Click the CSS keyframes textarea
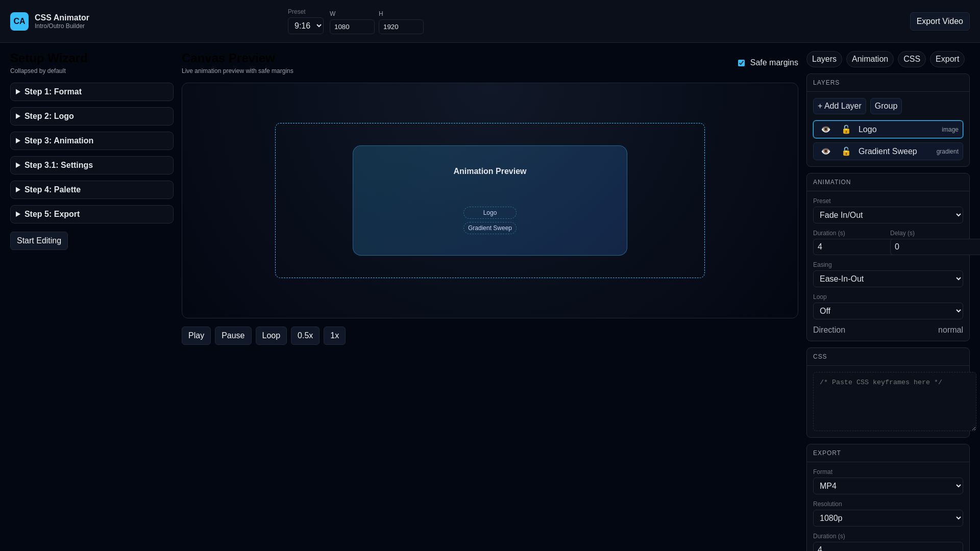Image resolution: width=980 pixels, height=551 pixels. coord(894,402)
